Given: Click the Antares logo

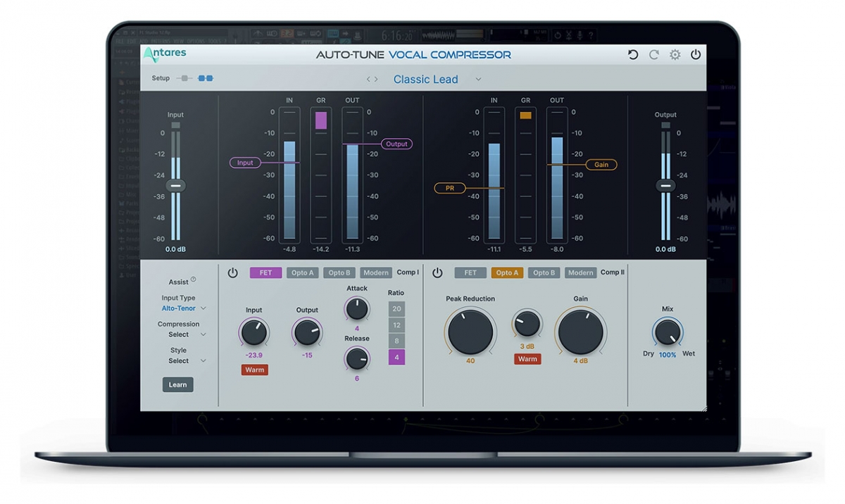Looking at the screenshot, I should pos(165,54).
